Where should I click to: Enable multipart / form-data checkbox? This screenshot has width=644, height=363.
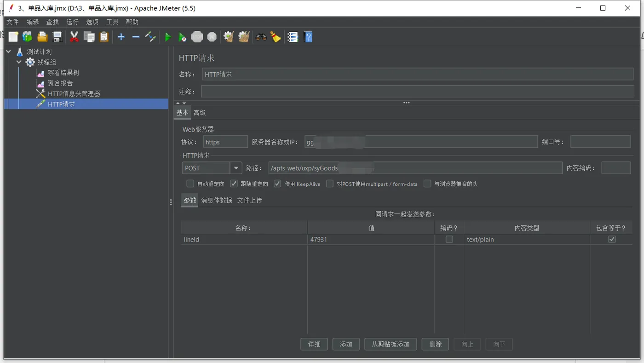click(330, 184)
